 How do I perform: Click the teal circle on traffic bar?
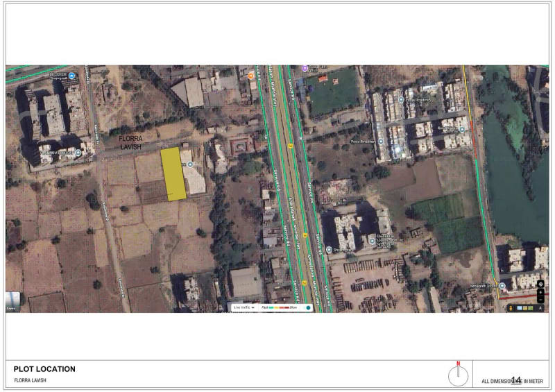tap(308, 307)
